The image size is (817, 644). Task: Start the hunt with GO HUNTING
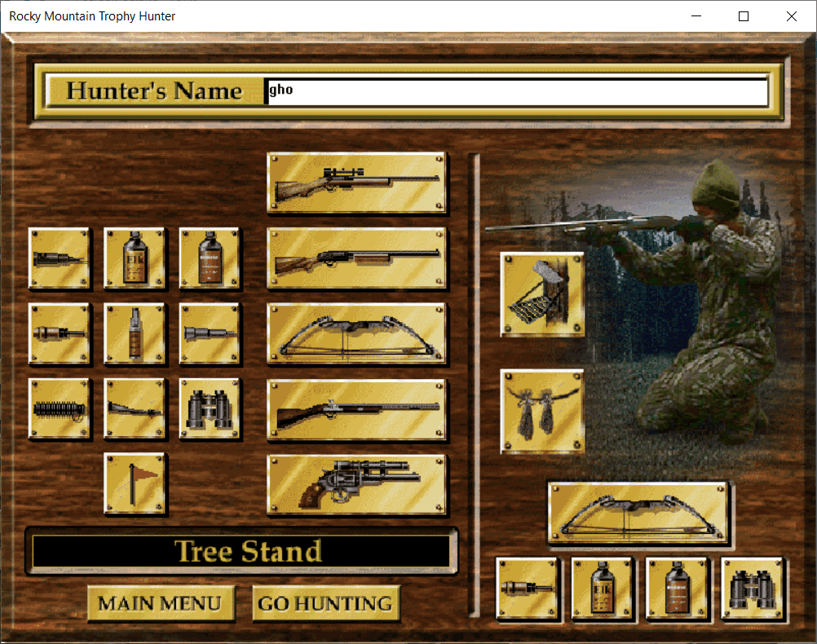pos(325,603)
